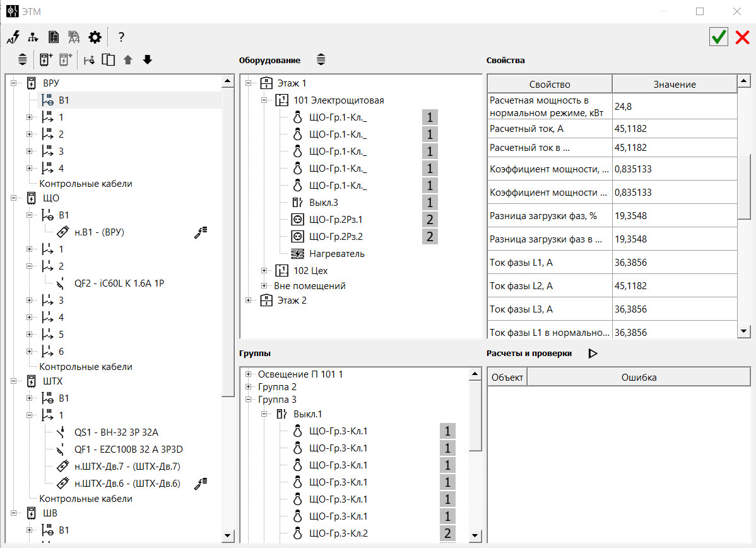Cancel with the red X icon
756x548 pixels.
[x=743, y=37]
